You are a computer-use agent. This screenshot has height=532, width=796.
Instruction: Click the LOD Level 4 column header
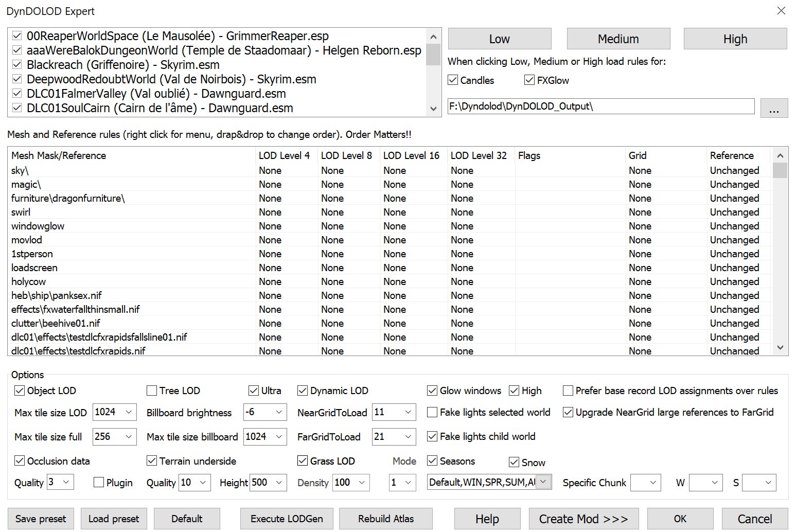[287, 155]
